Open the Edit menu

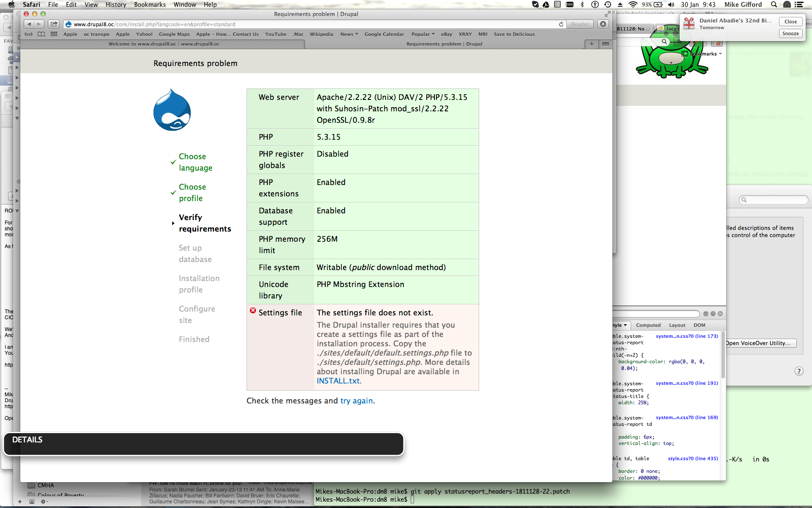coord(71,5)
